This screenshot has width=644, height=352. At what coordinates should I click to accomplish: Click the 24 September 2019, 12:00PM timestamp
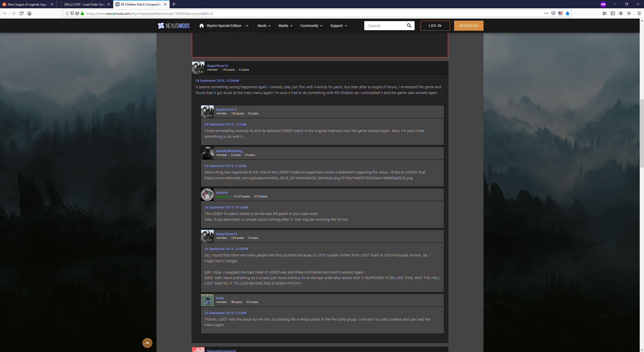(x=226, y=249)
